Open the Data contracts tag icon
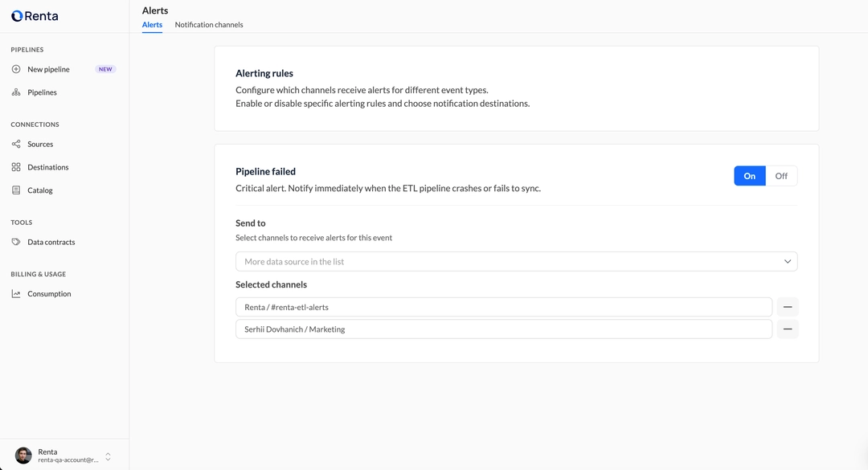This screenshot has height=470, width=868. tap(15, 242)
